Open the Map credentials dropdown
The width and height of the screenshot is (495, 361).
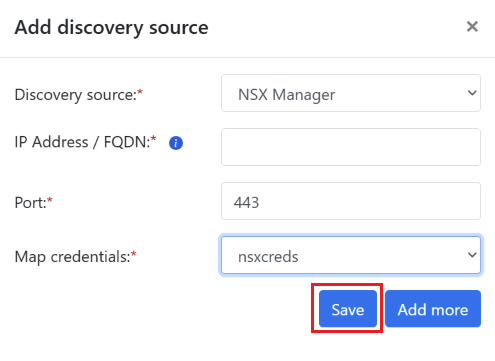coord(351,255)
